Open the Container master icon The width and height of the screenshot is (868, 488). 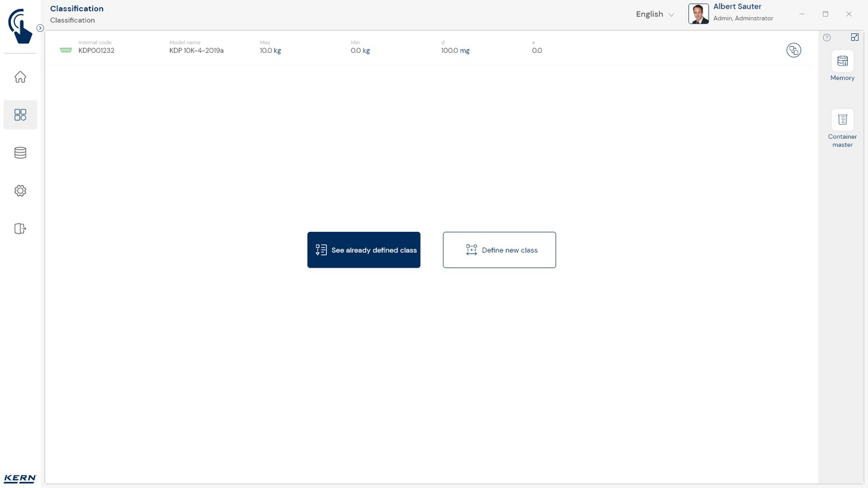pyautogui.click(x=842, y=120)
